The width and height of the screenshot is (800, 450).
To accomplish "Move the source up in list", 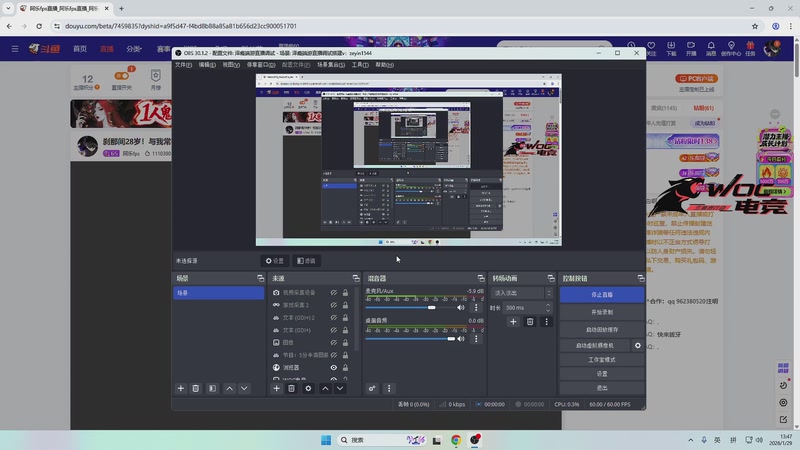I will [326, 388].
